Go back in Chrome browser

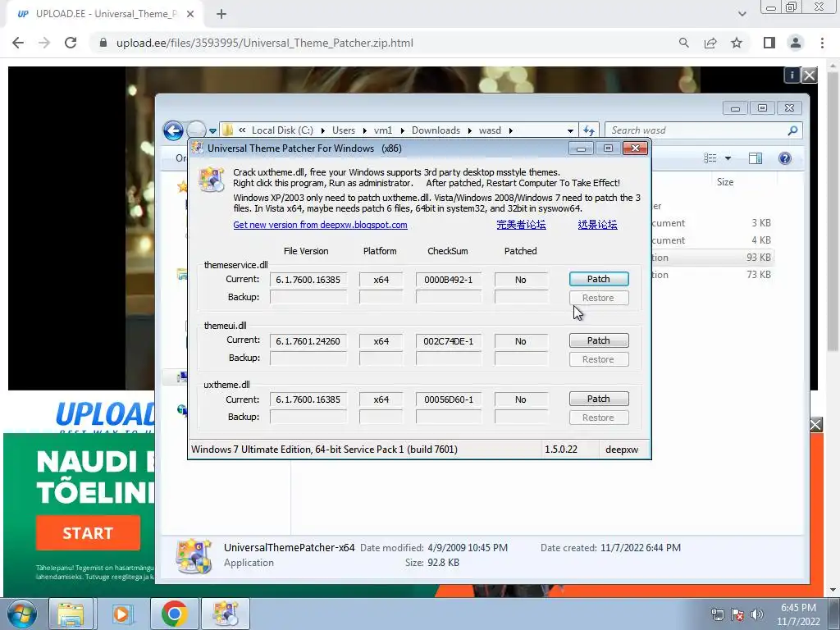tap(18, 43)
